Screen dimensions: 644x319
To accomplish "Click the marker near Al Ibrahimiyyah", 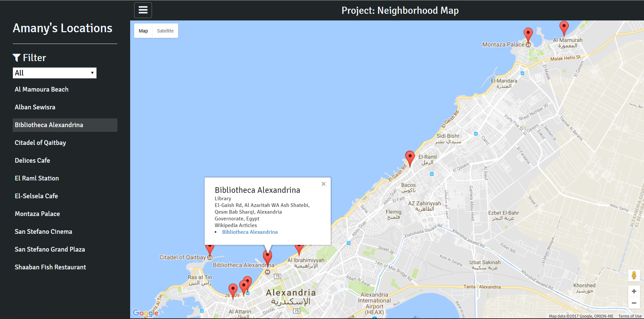I will click(x=299, y=250).
